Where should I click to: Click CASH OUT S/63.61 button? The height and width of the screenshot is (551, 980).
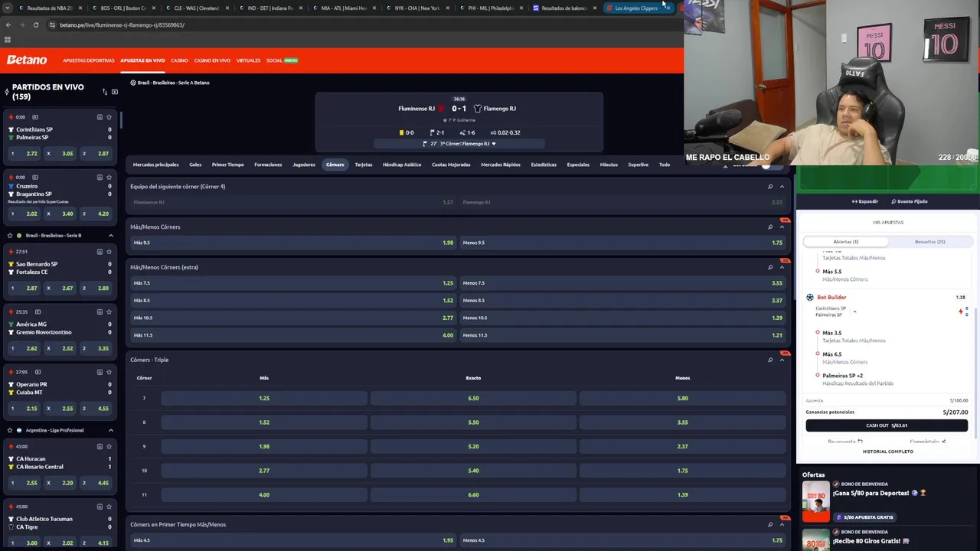[887, 425]
